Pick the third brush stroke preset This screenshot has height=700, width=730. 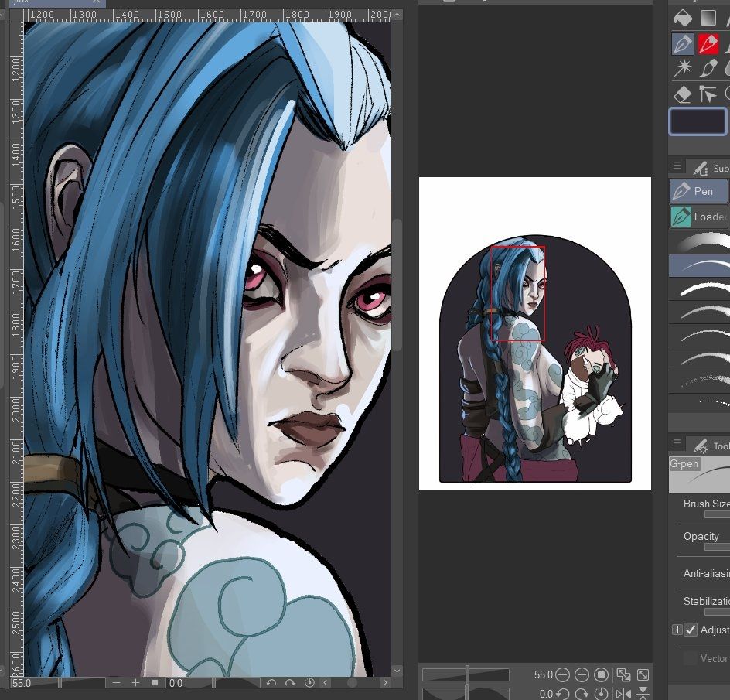point(699,289)
